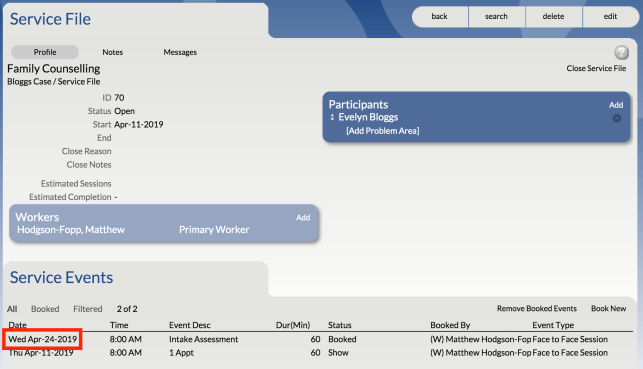Close the service file via link
The height and width of the screenshot is (369, 643).
click(x=596, y=68)
